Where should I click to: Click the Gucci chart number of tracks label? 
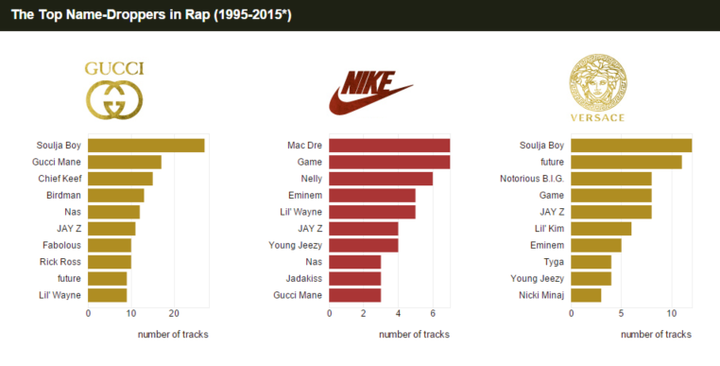173,335
